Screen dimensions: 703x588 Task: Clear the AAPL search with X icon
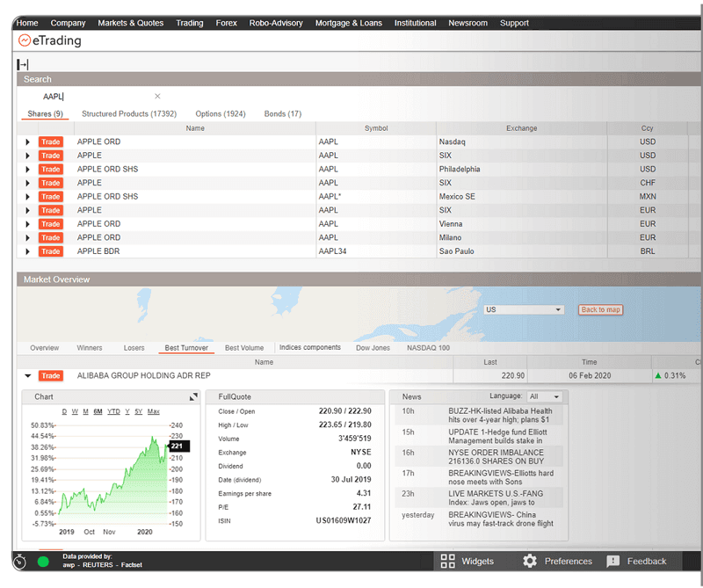(x=157, y=96)
